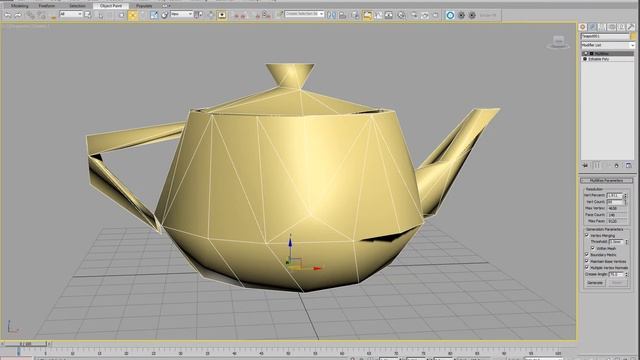
Task: Open the Layer Explorer icon
Action: [x=356, y=15]
